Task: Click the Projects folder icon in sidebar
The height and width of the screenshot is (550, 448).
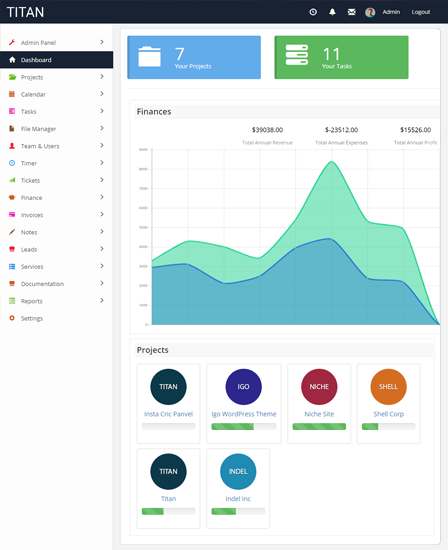Action: pos(12,77)
